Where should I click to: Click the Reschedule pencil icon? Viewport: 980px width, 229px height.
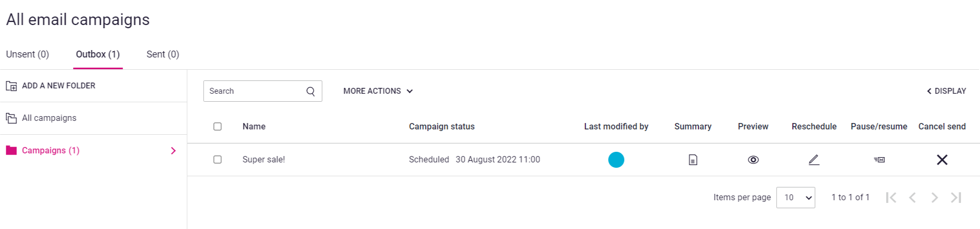pos(814,160)
